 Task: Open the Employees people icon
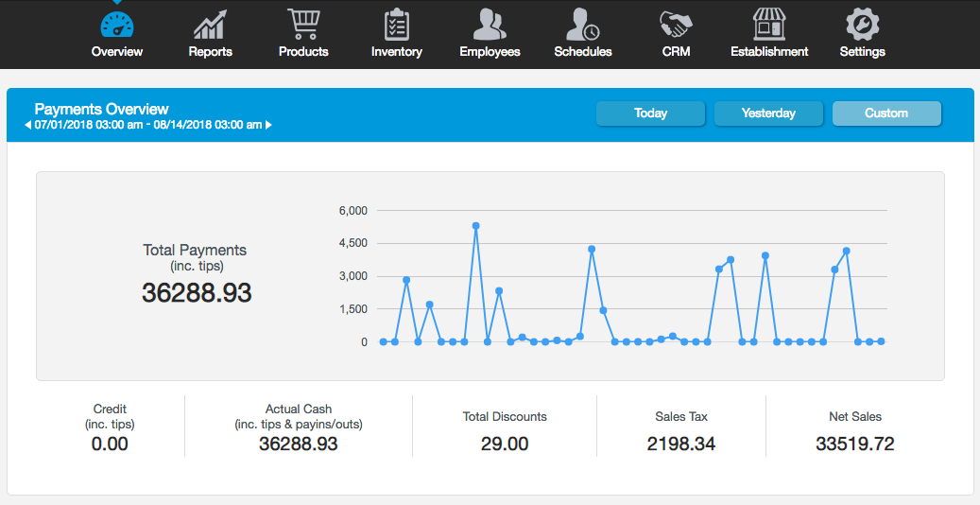click(490, 23)
